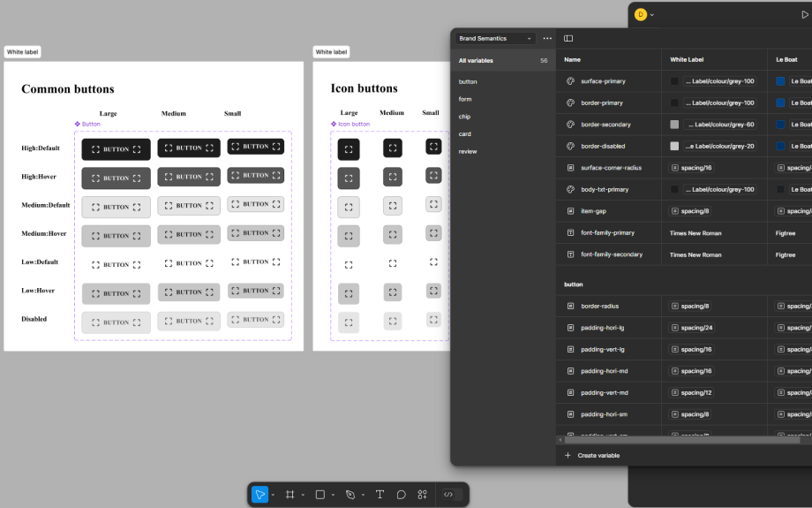Screen dimensions: 812x508
Task: Click the White Label column header
Action: click(687, 59)
